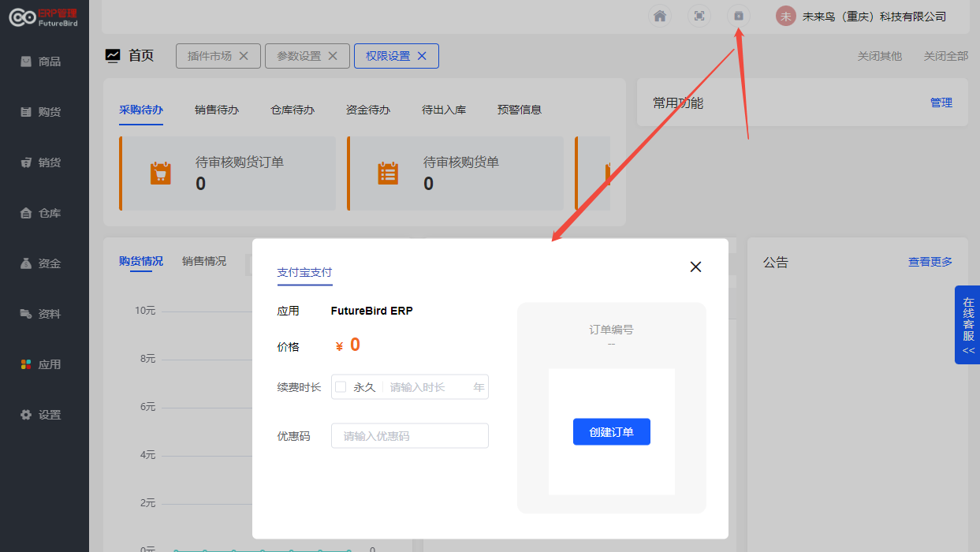Click the 管理 link in 常用功能
Viewport: 980px width, 552px height.
click(941, 103)
